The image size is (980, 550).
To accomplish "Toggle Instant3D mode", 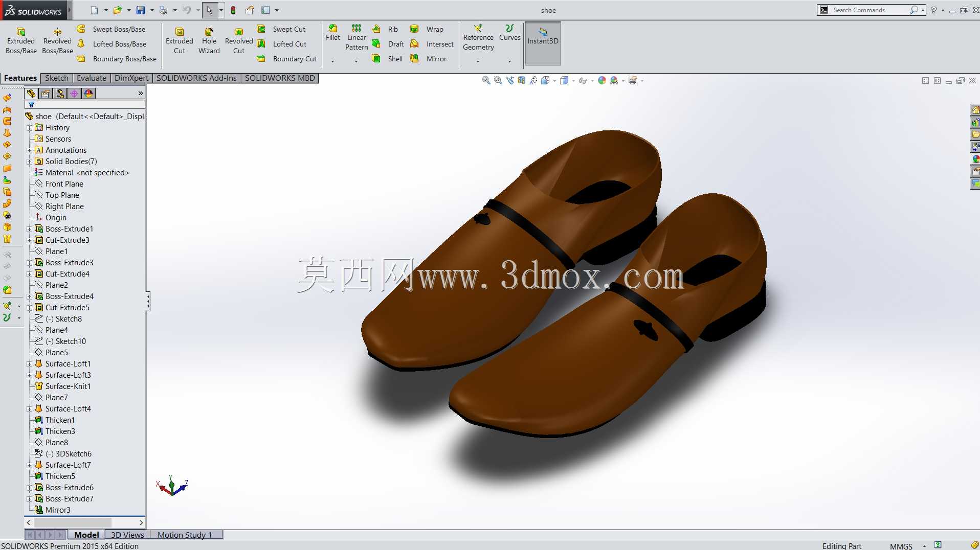I will pyautogui.click(x=543, y=43).
